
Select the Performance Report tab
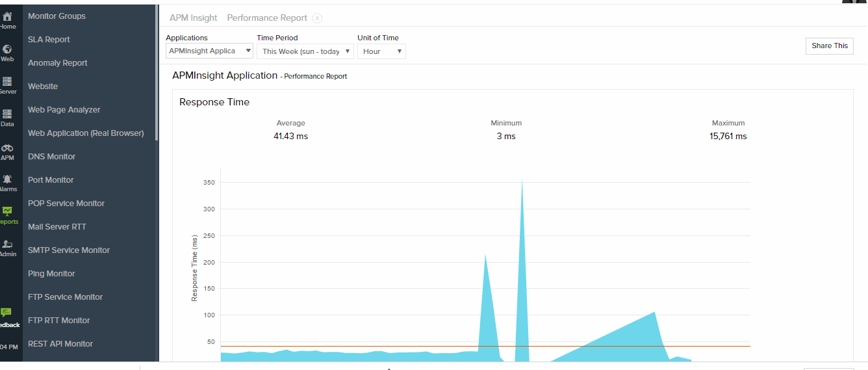pos(267,18)
